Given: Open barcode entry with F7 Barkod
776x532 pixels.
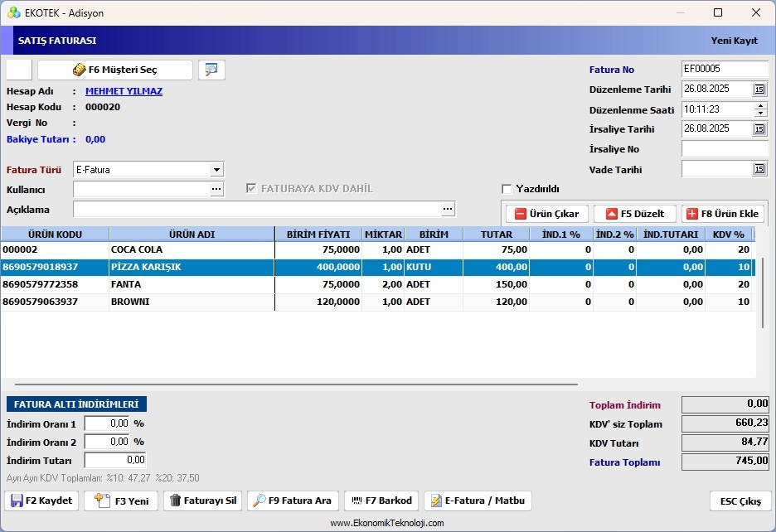Looking at the screenshot, I should 381,501.
